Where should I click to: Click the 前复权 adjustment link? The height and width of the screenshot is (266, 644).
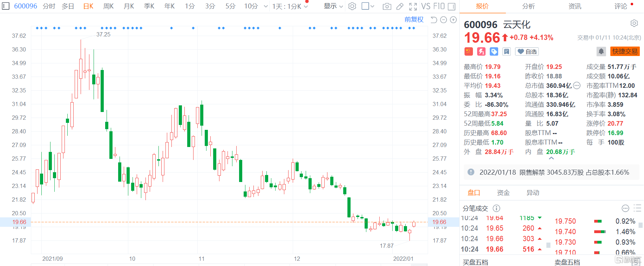click(414, 20)
